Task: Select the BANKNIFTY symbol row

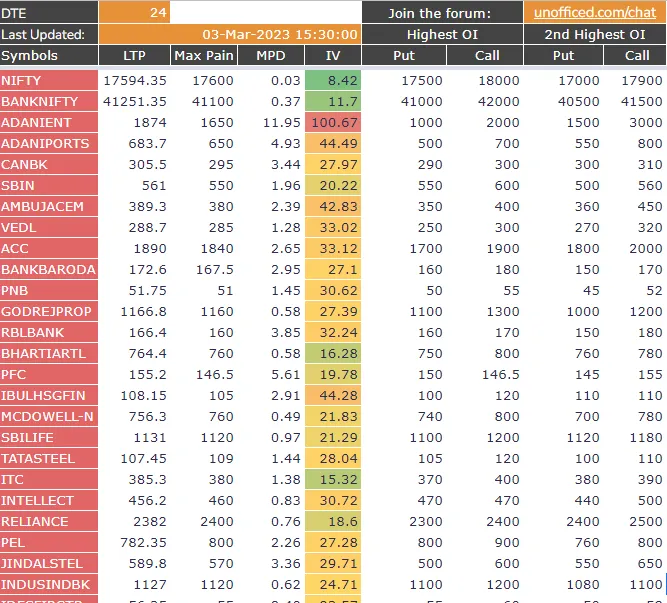Action: tap(49, 101)
